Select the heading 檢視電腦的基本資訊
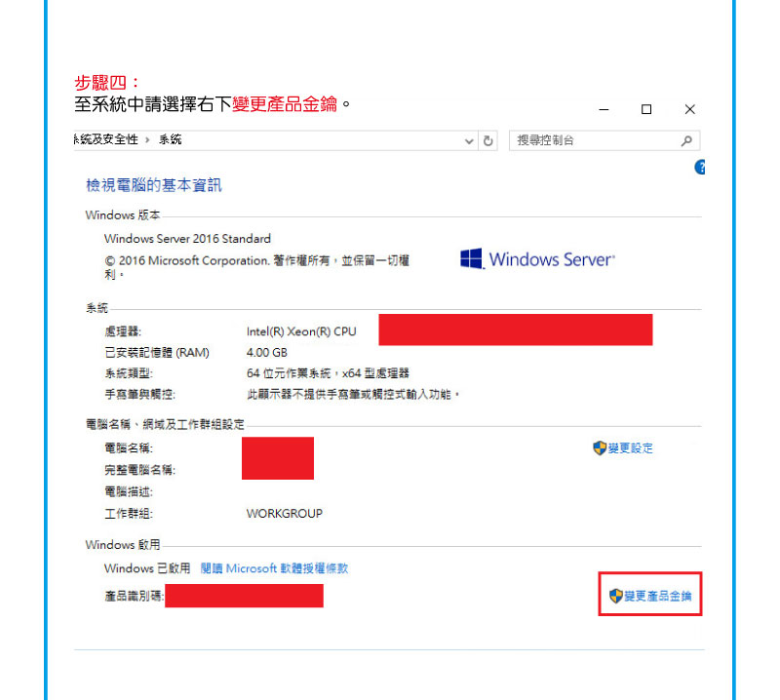Viewport: 780px width, 700px height. tap(154, 185)
